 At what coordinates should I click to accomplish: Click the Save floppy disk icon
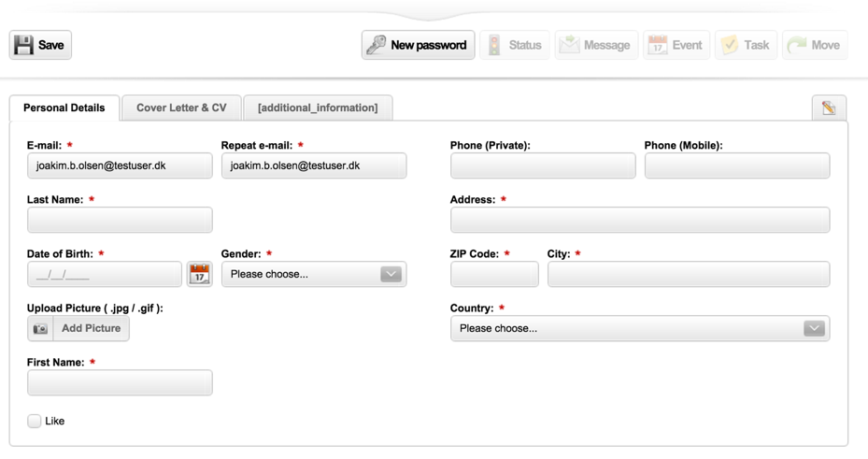point(24,45)
